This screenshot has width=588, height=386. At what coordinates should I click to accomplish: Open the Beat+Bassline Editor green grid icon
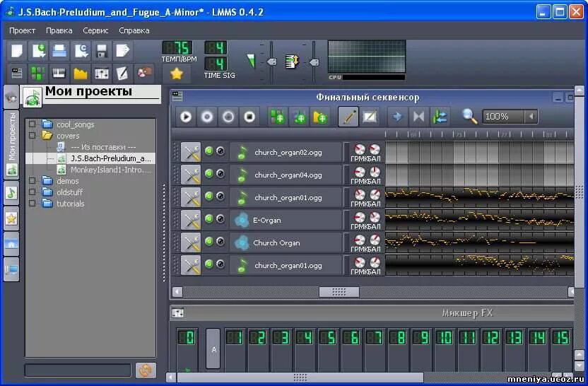(38, 73)
